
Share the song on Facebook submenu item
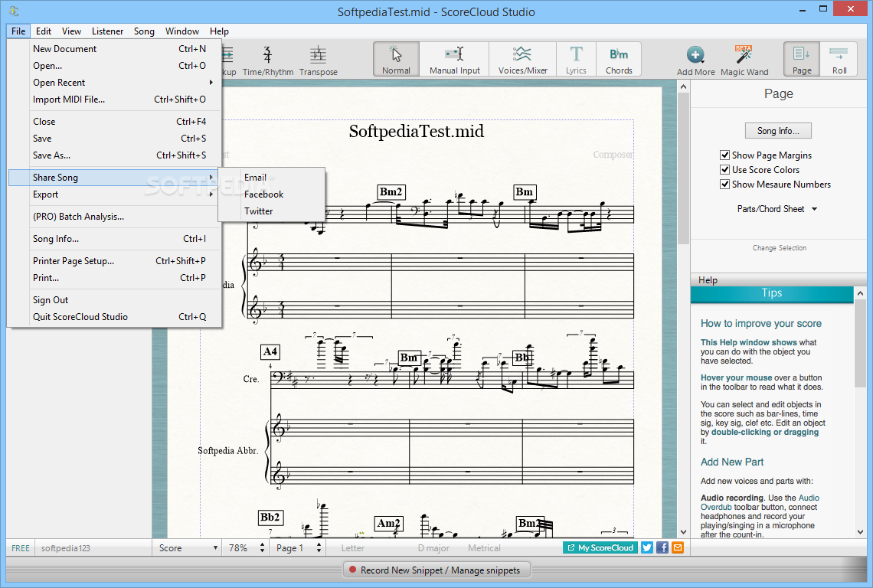click(272, 194)
